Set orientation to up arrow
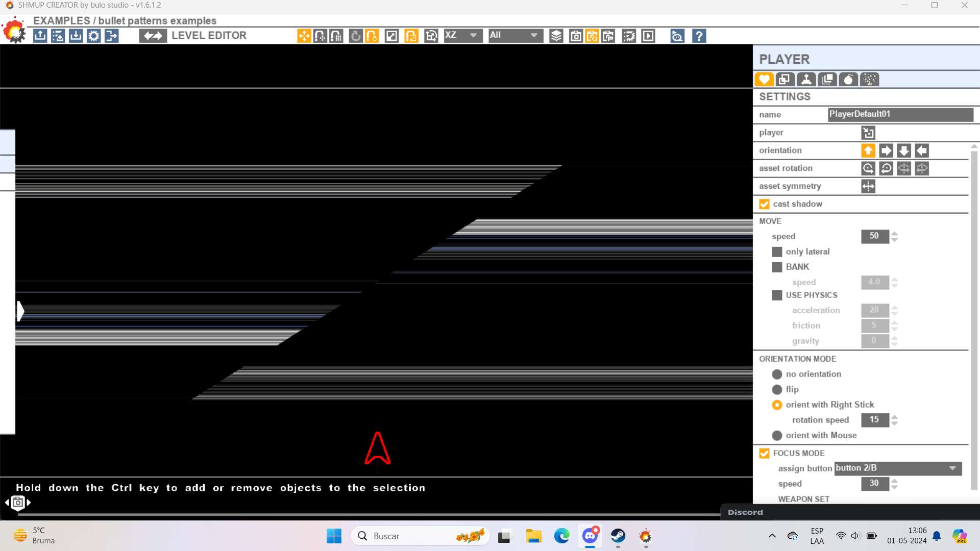980x551 pixels. [x=868, y=151]
